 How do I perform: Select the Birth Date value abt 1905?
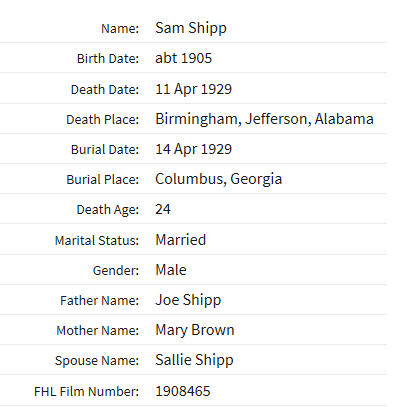tap(184, 58)
